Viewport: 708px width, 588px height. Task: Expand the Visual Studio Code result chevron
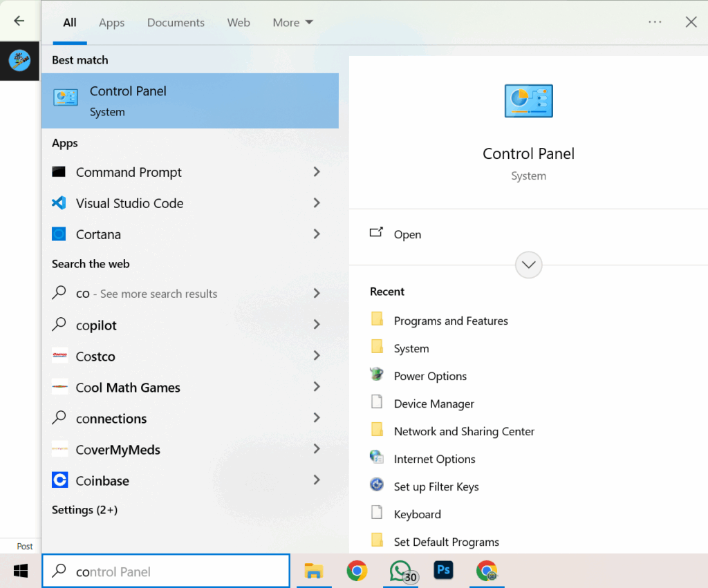pos(317,203)
